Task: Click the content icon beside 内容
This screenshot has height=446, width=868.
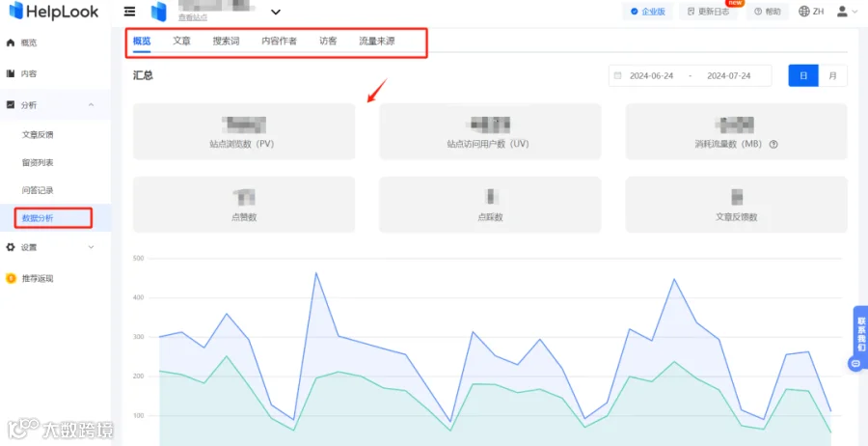Action: [x=10, y=73]
